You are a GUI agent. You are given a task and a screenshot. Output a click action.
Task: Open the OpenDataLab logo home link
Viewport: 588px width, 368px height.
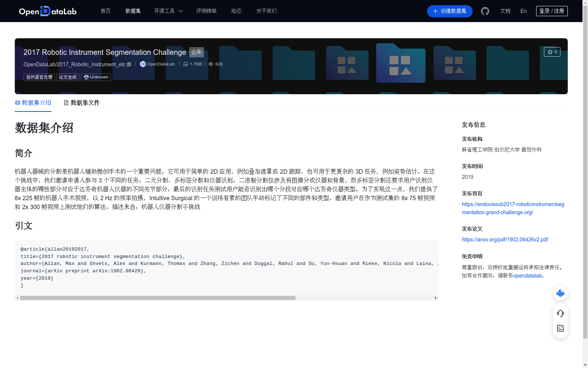[x=48, y=11]
